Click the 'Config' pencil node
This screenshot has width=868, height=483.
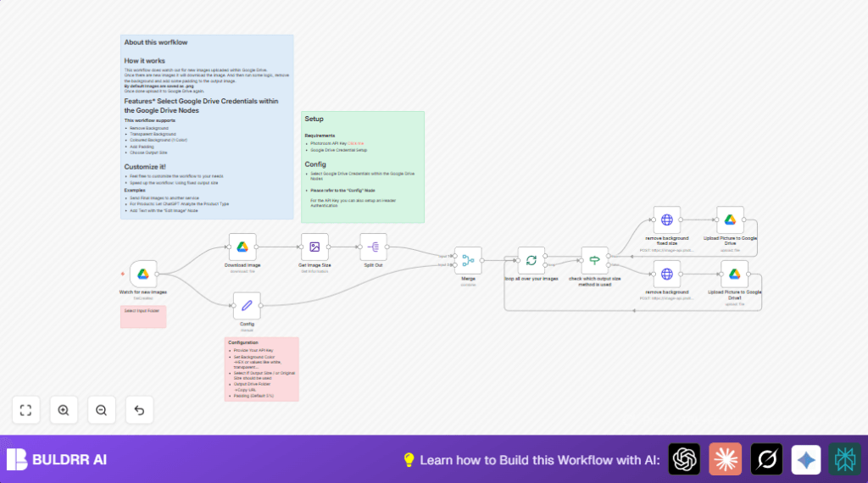[x=247, y=306]
